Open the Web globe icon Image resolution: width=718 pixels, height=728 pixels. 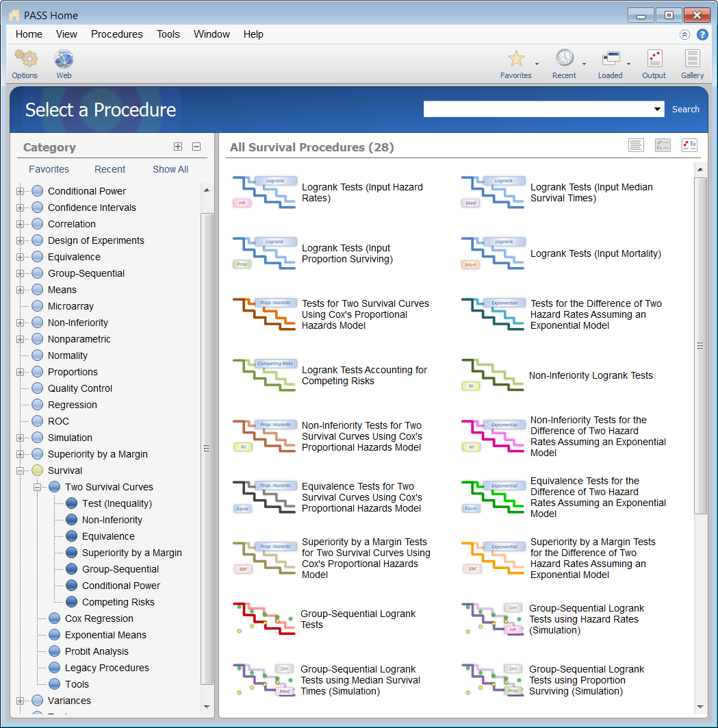coord(64,59)
